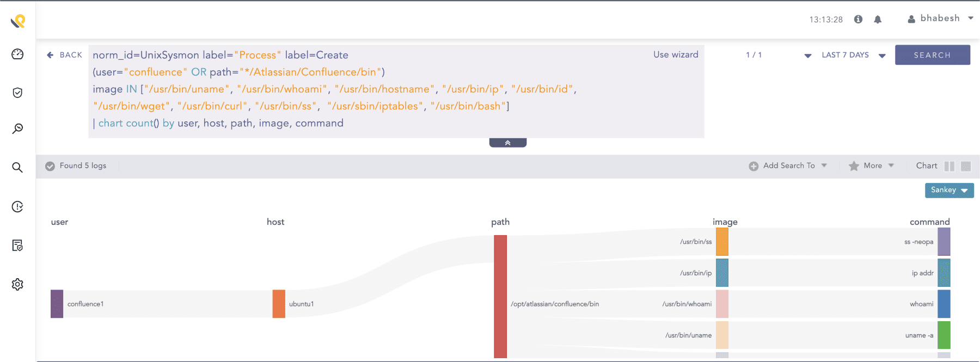This screenshot has height=362, width=980.
Task: Expand the LAST 7 DAYS time range dropdown
Action: [x=853, y=55]
